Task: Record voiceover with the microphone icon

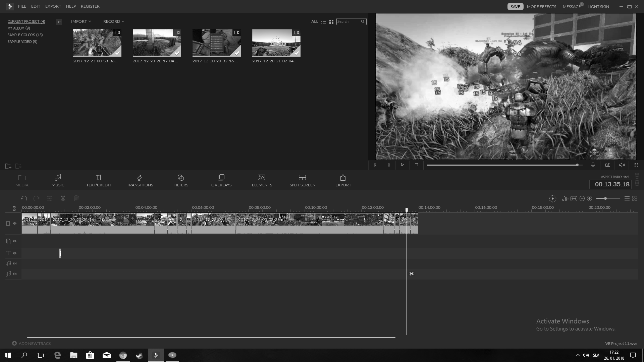Action: point(593,165)
